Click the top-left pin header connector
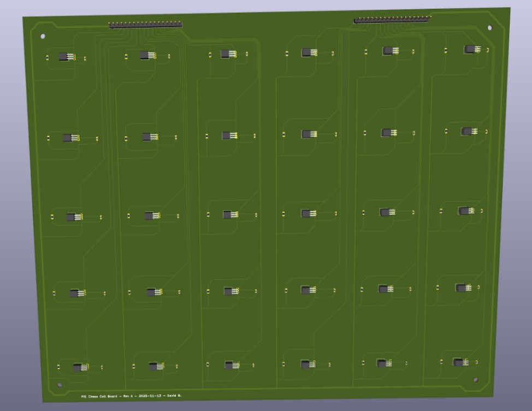532x411 pixels. click(145, 25)
